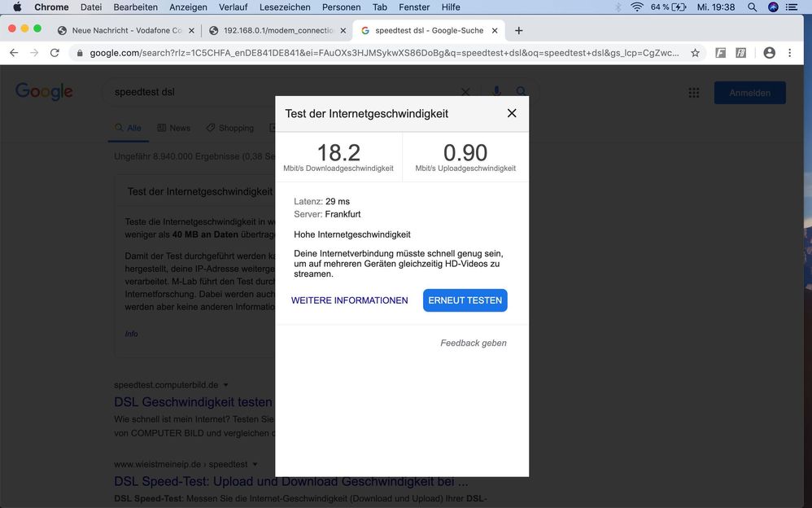
Task: Click the lock icon in the address bar
Action: (x=80, y=53)
